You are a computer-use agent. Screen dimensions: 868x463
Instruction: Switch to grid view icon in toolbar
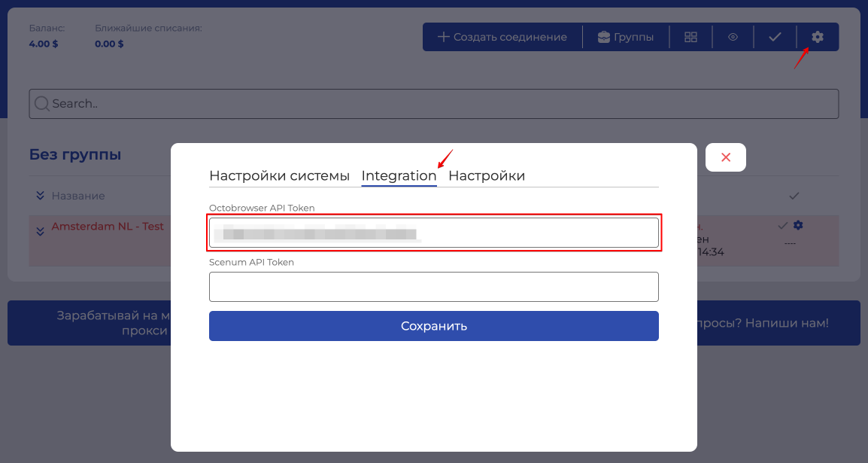tap(690, 37)
